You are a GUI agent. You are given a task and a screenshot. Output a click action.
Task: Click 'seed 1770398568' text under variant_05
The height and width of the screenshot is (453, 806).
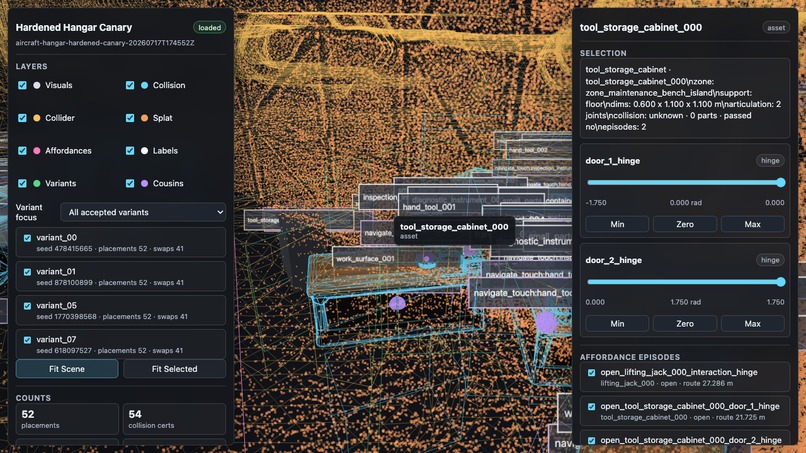click(x=66, y=316)
